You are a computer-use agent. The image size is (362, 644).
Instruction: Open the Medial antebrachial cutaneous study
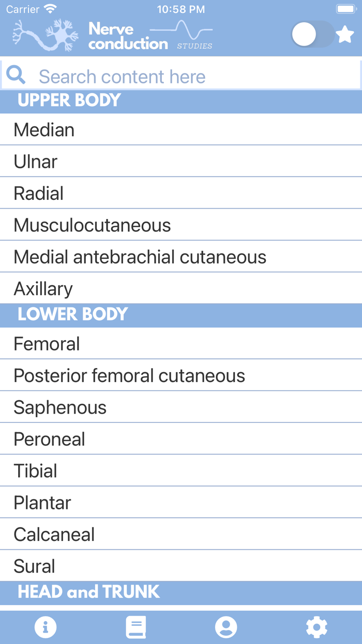(x=181, y=256)
